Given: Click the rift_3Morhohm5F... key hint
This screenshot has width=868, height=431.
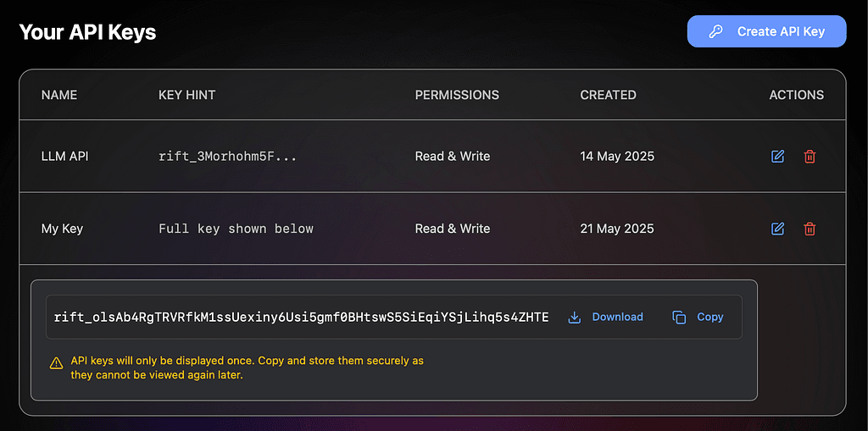Looking at the screenshot, I should 227,157.
